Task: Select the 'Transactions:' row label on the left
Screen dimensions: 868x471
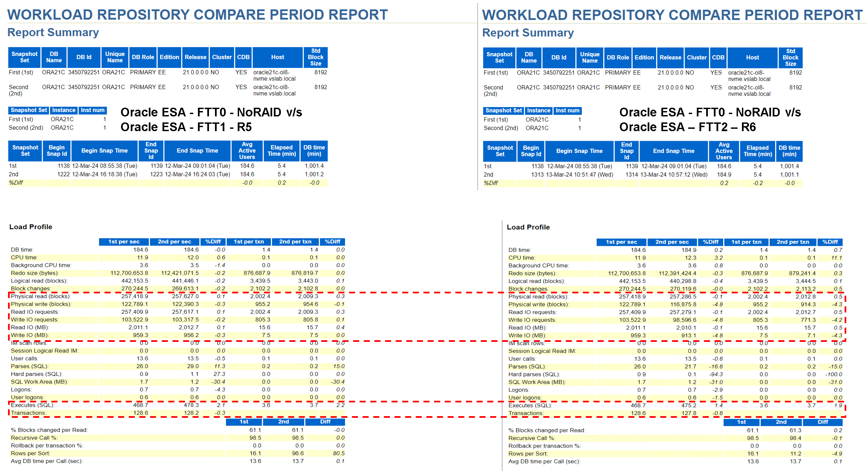Action: (x=28, y=413)
